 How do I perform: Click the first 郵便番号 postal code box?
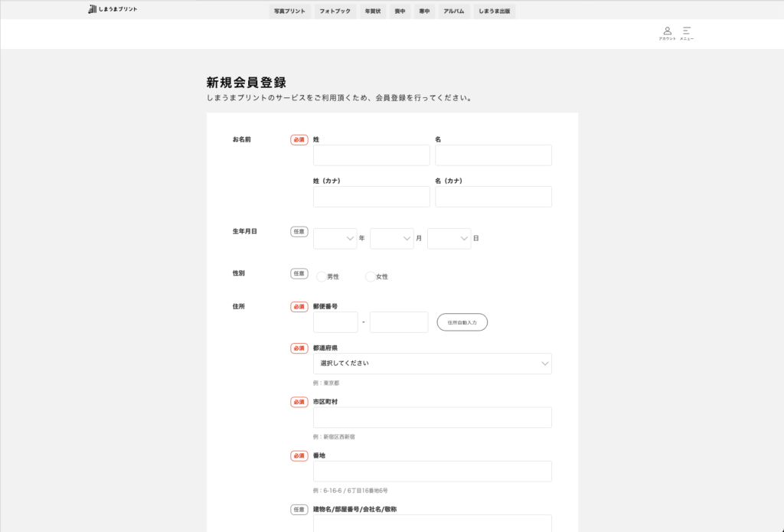click(x=335, y=322)
